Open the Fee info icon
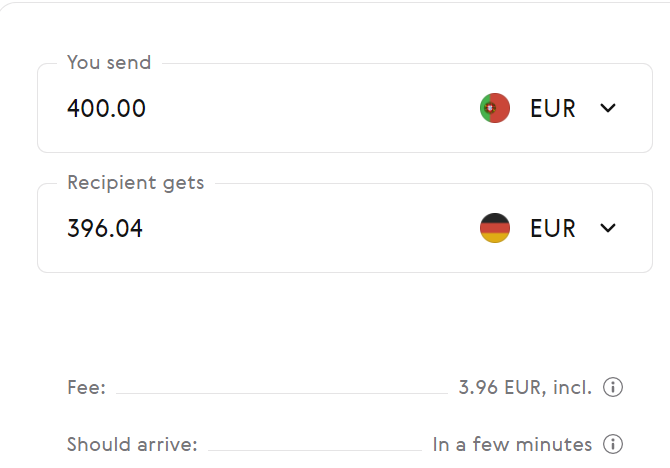The image size is (670, 468). tap(614, 387)
